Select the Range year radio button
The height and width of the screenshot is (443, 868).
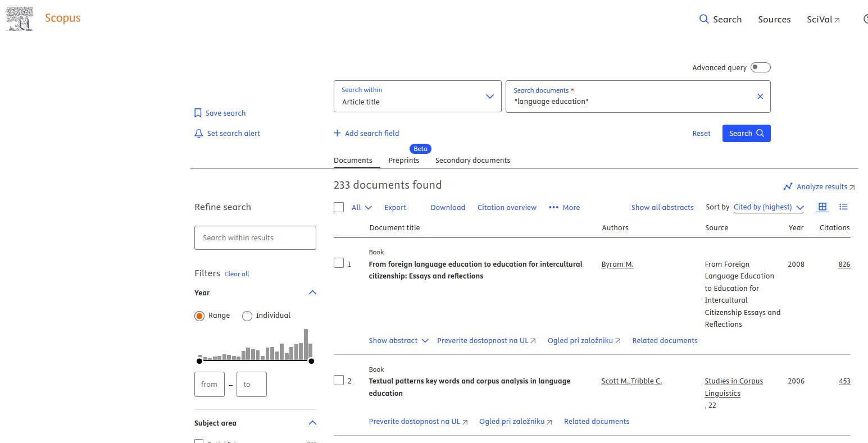(x=199, y=316)
